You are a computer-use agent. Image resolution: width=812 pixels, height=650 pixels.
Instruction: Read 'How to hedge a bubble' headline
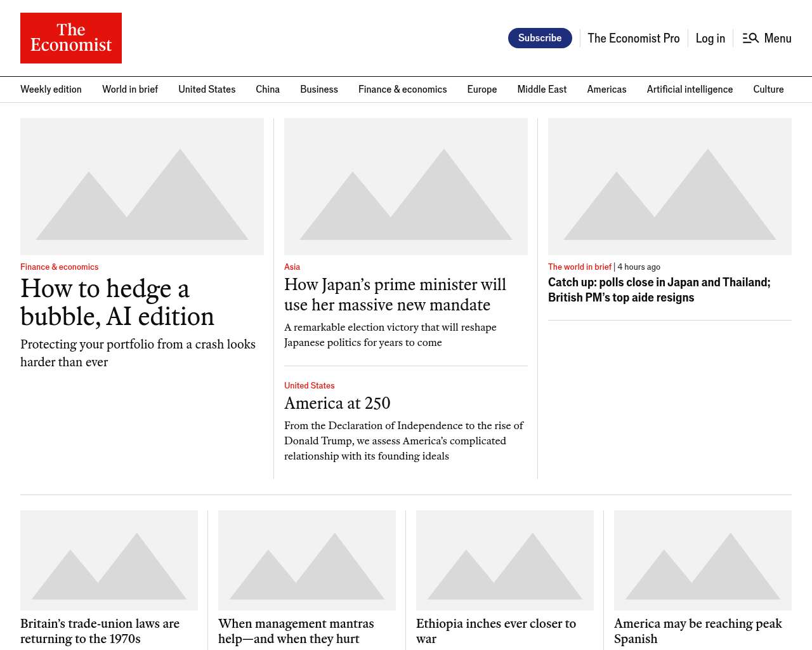[x=117, y=303]
